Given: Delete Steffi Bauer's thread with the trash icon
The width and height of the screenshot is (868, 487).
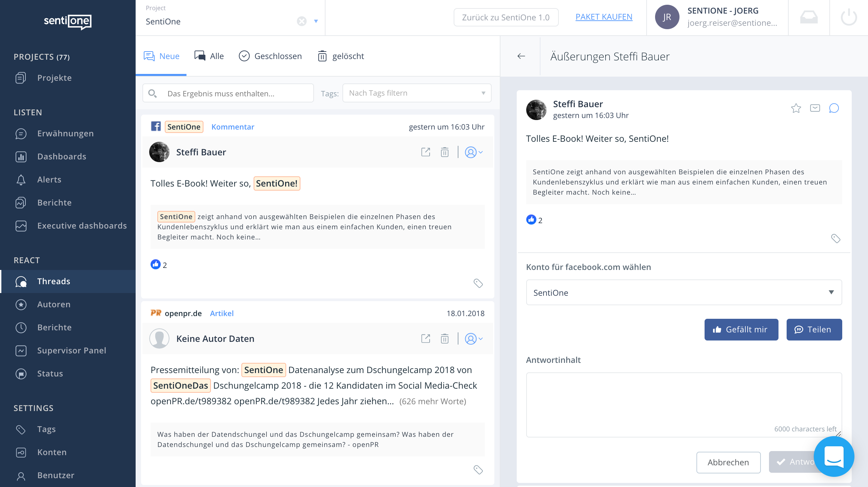Looking at the screenshot, I should (x=445, y=152).
